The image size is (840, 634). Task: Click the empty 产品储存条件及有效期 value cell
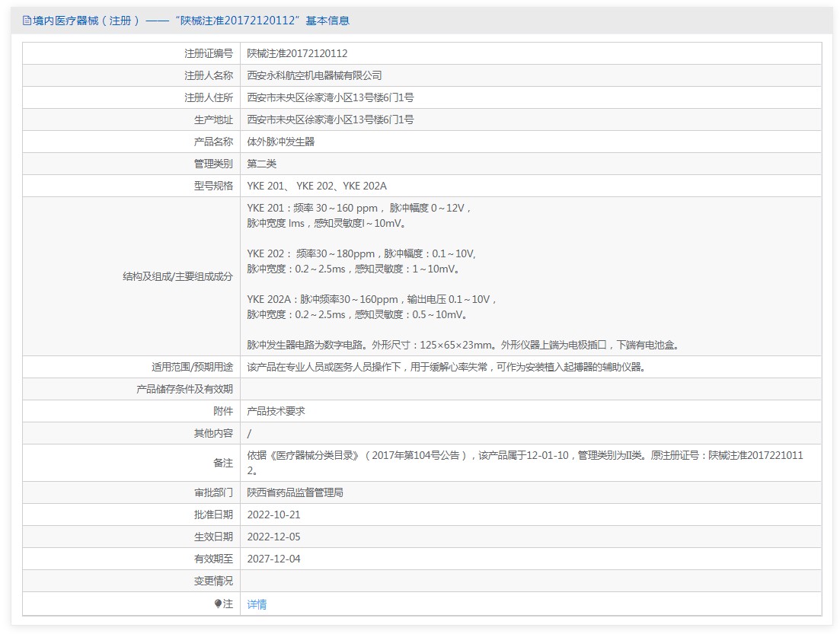pos(530,389)
